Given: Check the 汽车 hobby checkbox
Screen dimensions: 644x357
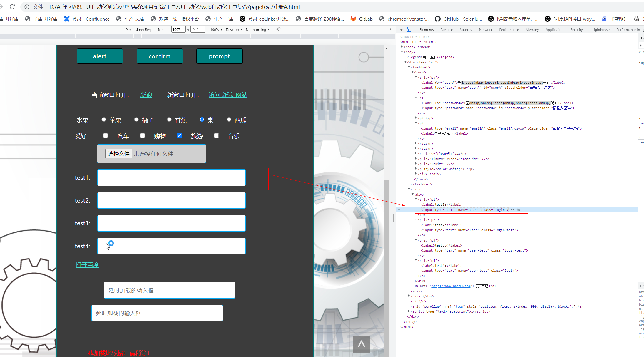Looking at the screenshot, I should click(x=106, y=135).
